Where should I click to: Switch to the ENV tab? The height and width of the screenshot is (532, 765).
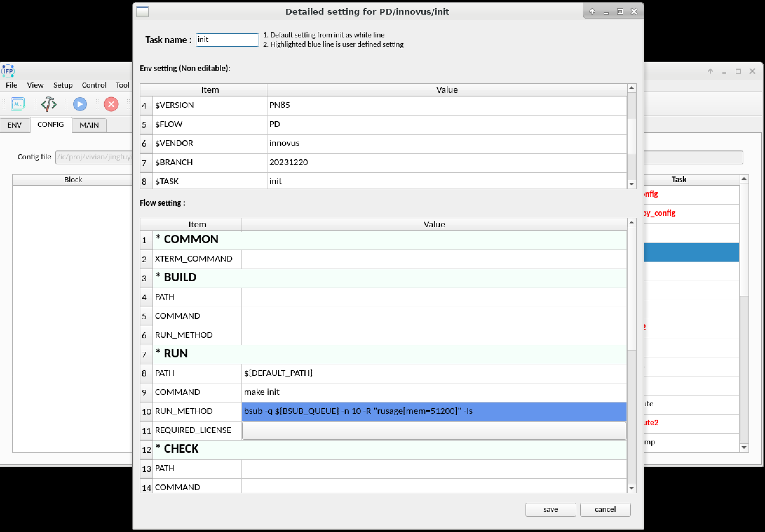click(x=14, y=125)
